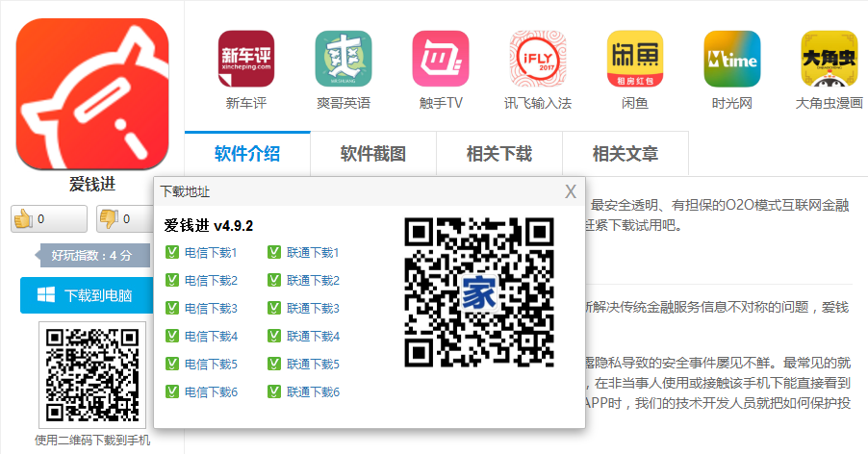Download via 联通下载2 link
Screen dimensions: 868x454
tap(313, 280)
